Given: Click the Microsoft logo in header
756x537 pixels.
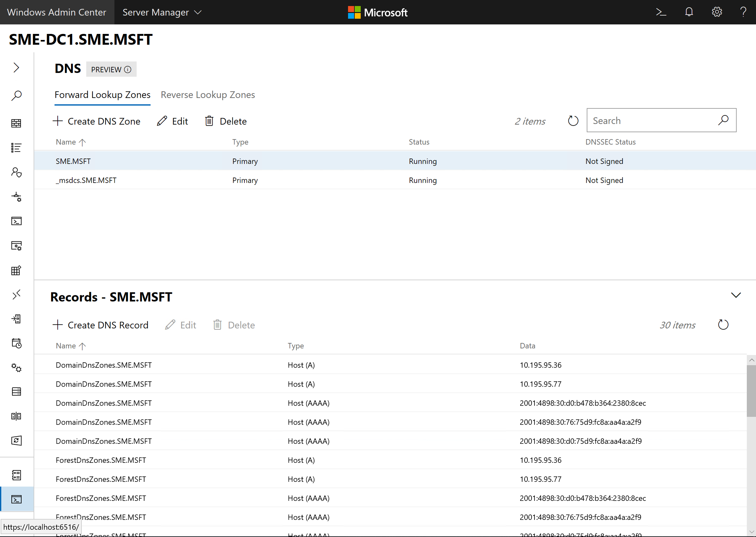Looking at the screenshot, I should pyautogui.click(x=378, y=12).
